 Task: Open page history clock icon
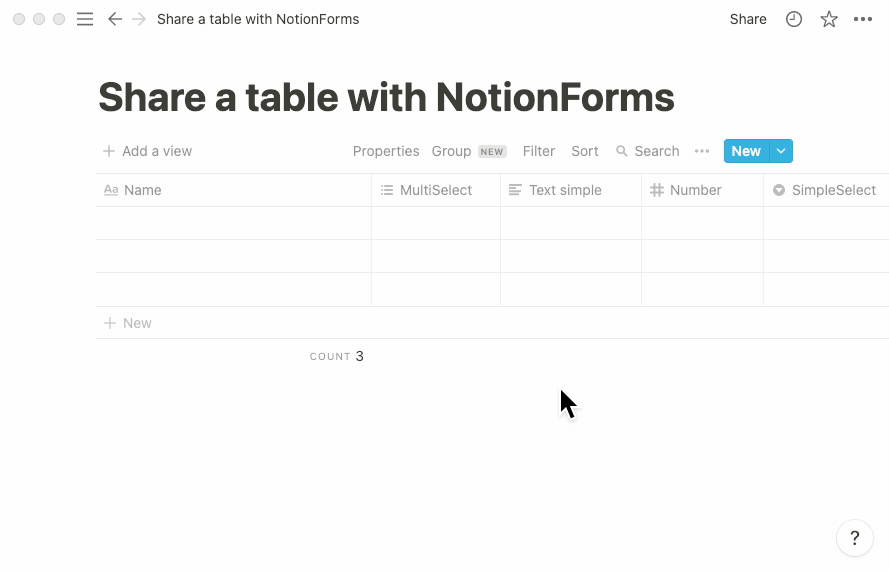tap(794, 19)
